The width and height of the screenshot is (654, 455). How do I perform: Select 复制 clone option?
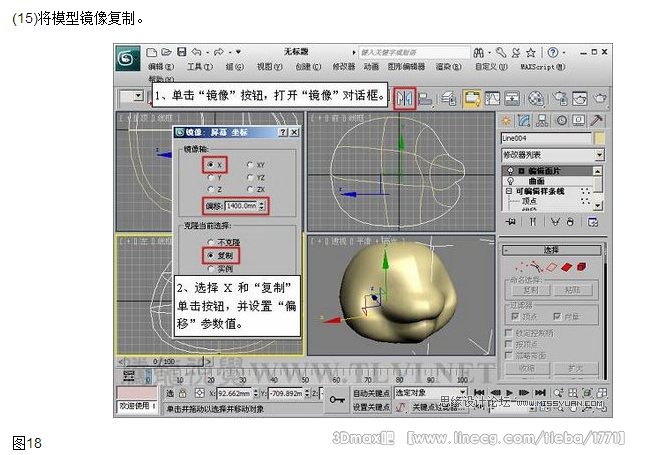click(x=211, y=255)
